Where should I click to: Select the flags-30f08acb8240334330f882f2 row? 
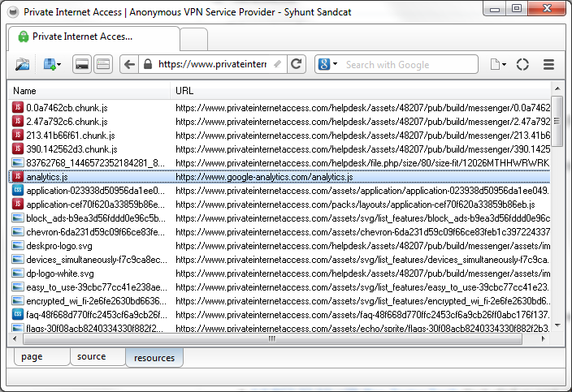click(x=279, y=328)
